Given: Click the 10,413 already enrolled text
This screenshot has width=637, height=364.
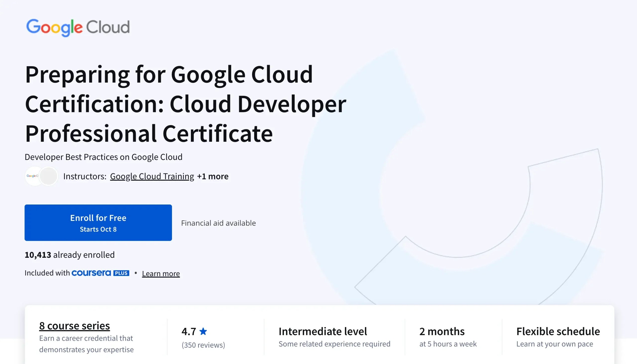Looking at the screenshot, I should (x=69, y=255).
